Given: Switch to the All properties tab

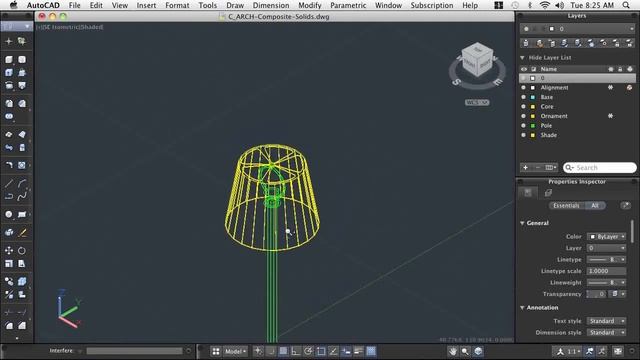Looking at the screenshot, I should 595,206.
